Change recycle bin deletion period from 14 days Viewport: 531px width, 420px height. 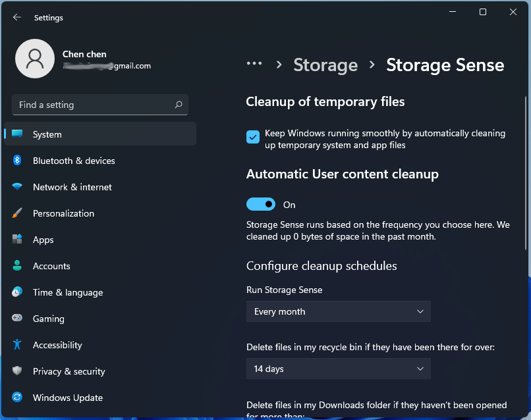point(338,369)
